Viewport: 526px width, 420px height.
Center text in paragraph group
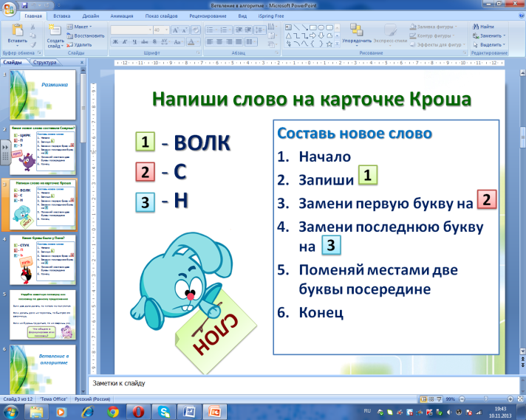tap(219, 42)
